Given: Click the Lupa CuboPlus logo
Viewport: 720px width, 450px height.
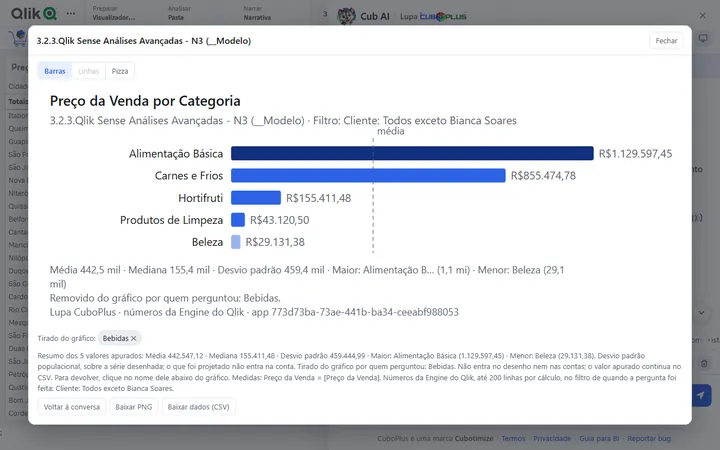Looking at the screenshot, I should click(x=433, y=17).
